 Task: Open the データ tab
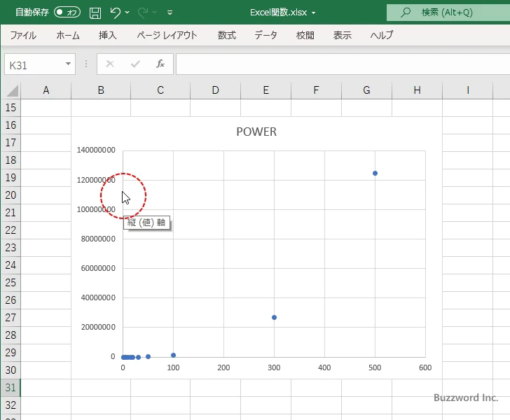(x=266, y=35)
